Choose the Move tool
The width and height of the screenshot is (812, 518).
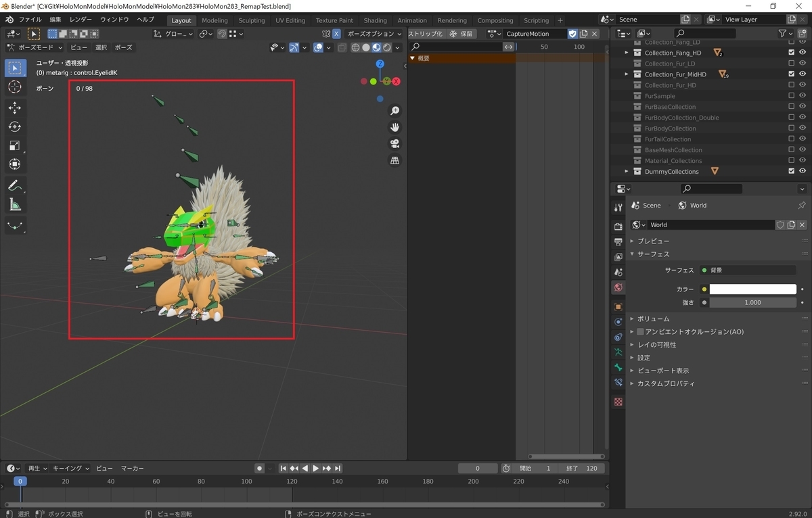(x=16, y=108)
